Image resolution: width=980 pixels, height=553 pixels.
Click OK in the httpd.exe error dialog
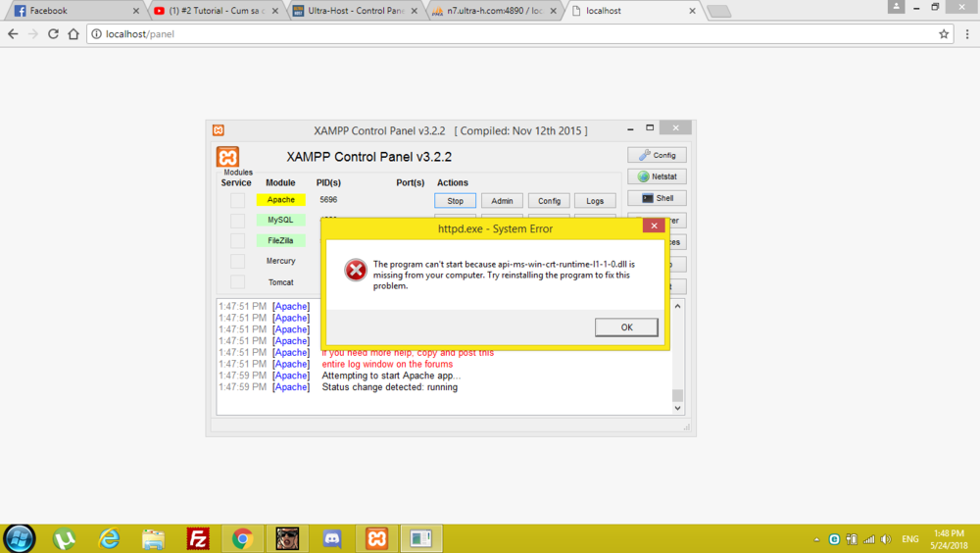pyautogui.click(x=626, y=327)
